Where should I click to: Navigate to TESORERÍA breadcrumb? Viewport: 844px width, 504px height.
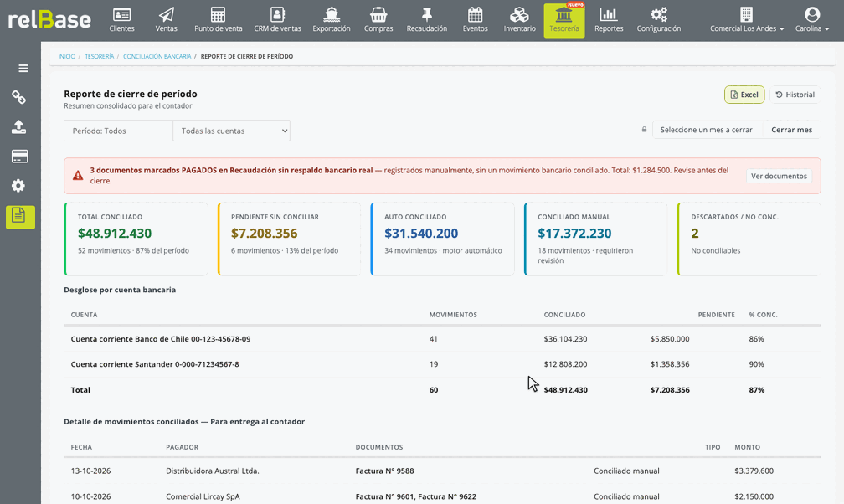tap(99, 57)
